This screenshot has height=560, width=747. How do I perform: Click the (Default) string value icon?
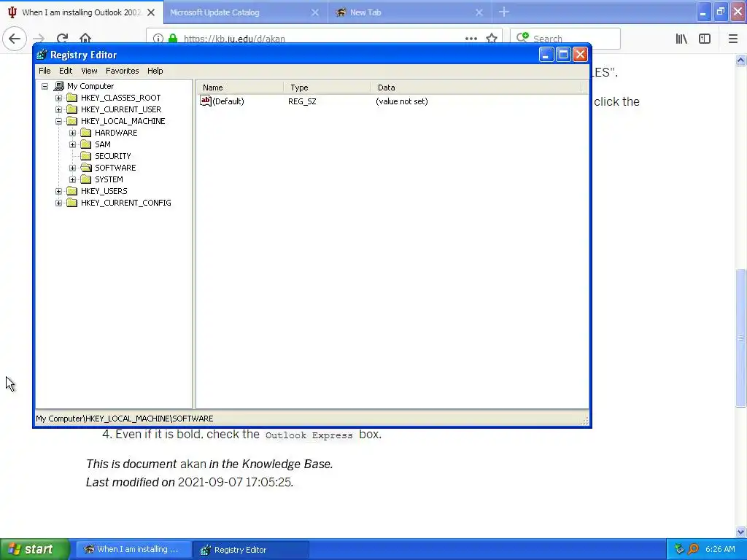click(205, 101)
